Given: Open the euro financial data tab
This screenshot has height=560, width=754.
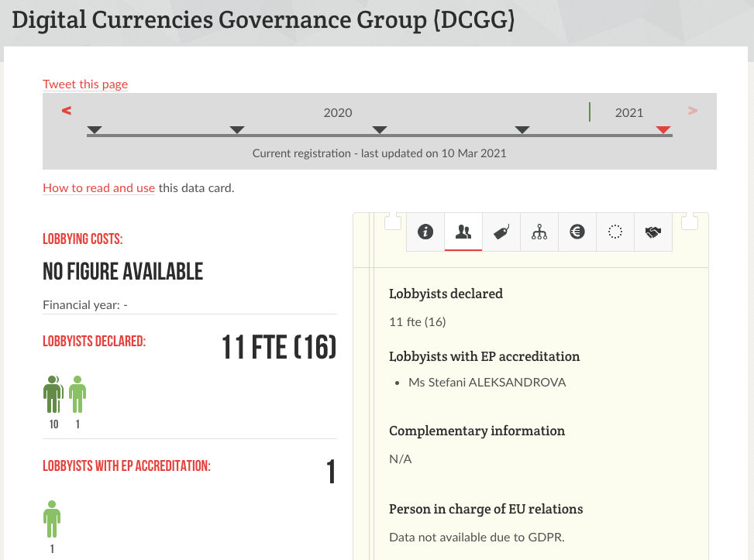Looking at the screenshot, I should tap(577, 232).
